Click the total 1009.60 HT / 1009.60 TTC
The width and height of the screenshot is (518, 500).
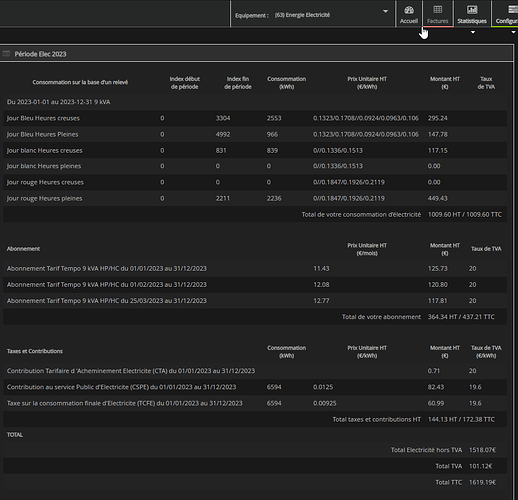click(x=465, y=214)
